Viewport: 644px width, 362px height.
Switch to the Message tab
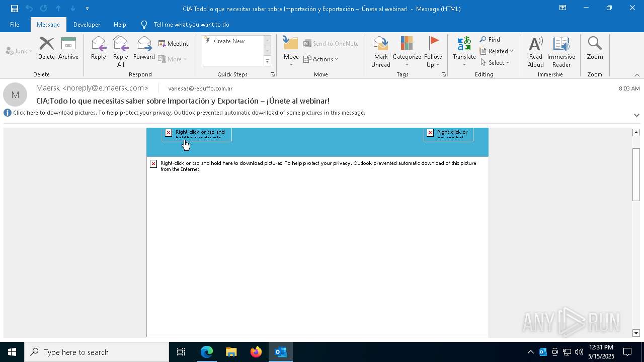(x=48, y=25)
